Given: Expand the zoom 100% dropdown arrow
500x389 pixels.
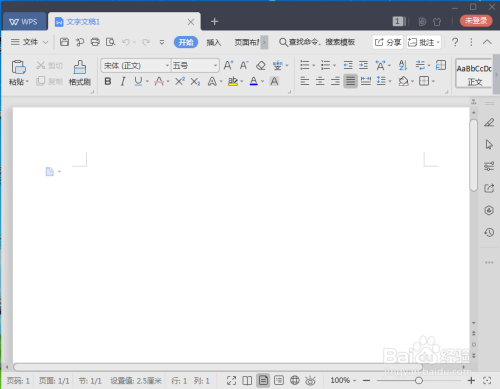Looking at the screenshot, I should pos(354,381).
